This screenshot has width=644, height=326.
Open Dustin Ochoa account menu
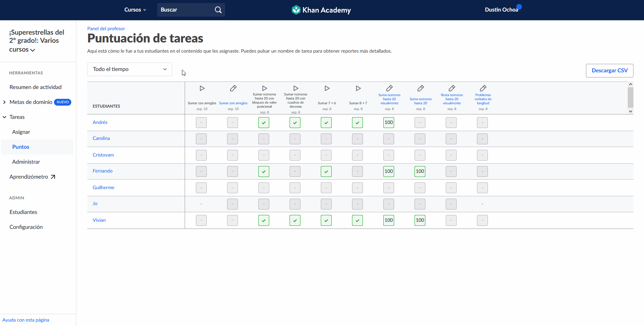click(x=501, y=10)
